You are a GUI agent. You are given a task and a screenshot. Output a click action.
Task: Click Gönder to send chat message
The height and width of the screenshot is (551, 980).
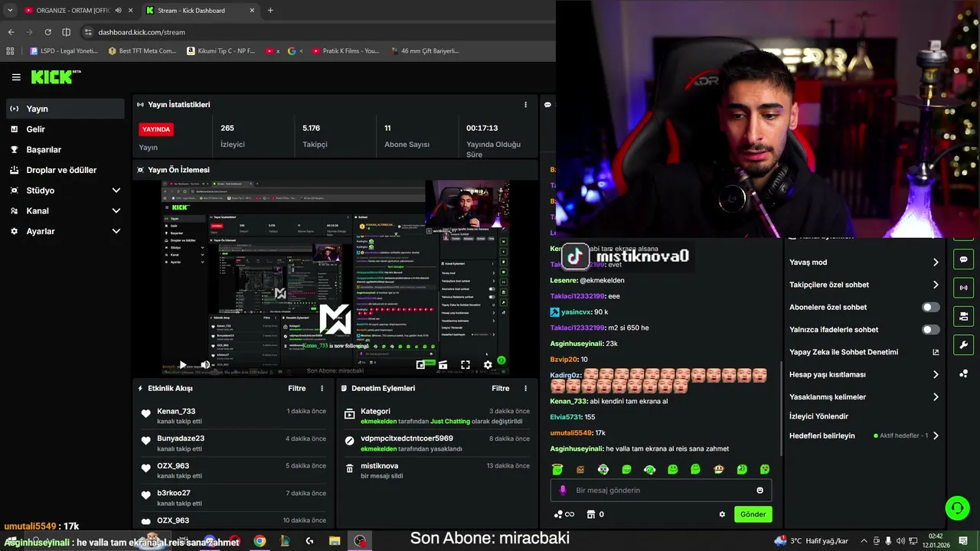coord(753,514)
